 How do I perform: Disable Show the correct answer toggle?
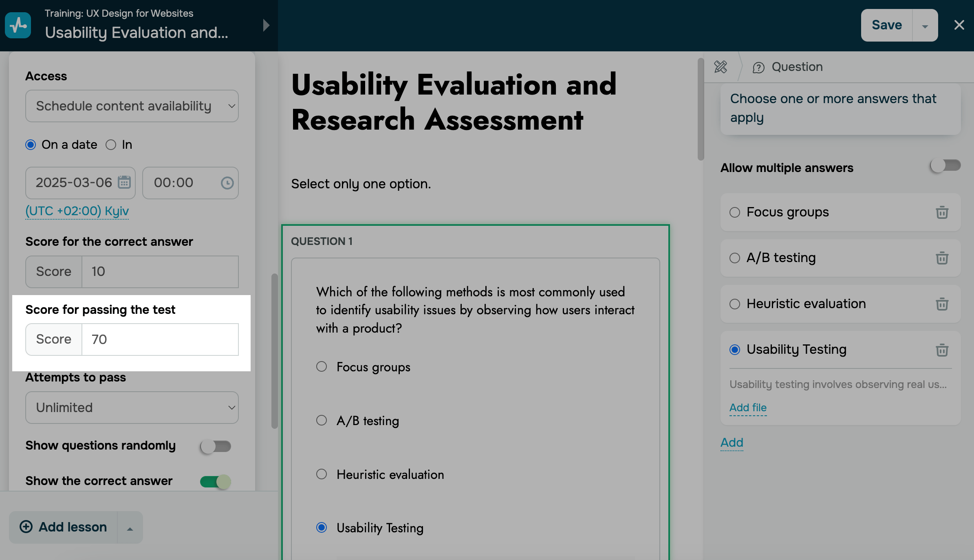pos(215,482)
